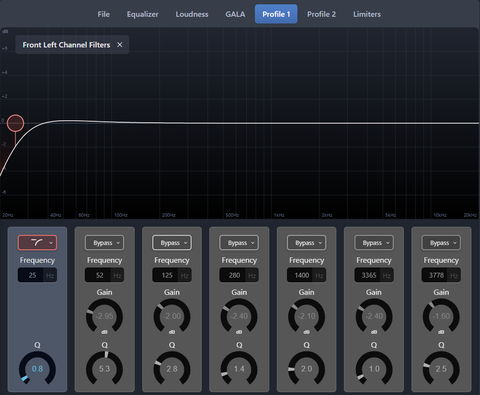Viewport: 480px width, 395px height.
Task: Click the -2.95 dB gain knob
Action: pos(104,316)
